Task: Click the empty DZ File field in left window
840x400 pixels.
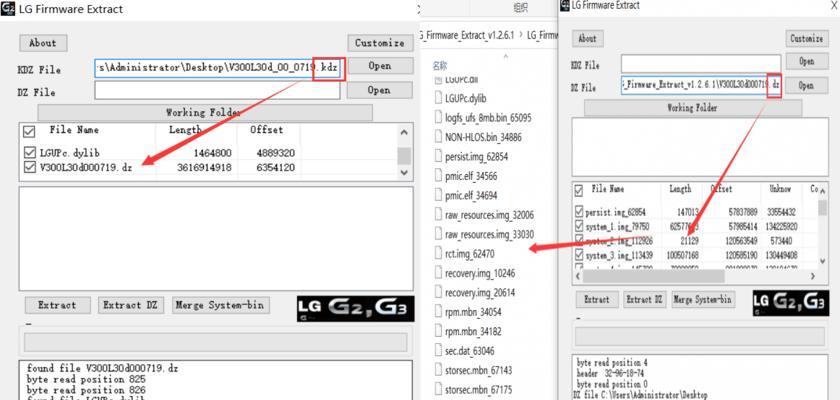Action: [218, 90]
